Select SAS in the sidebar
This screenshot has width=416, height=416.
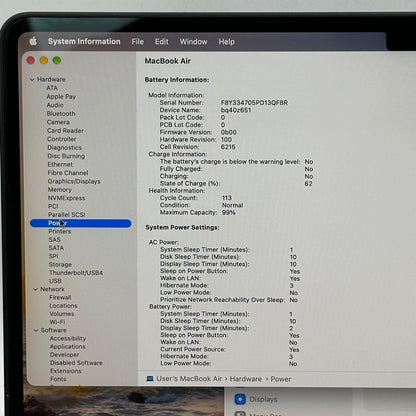(x=54, y=240)
